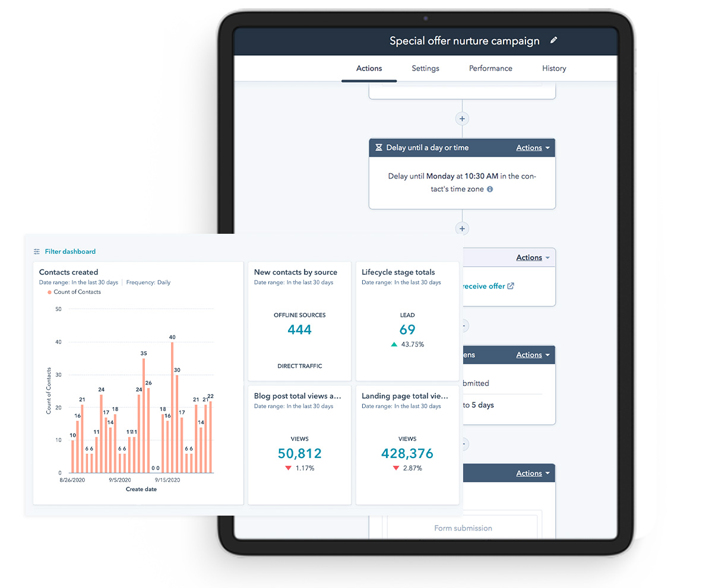Open the Actions tab
The image size is (706, 588).
[x=369, y=68]
